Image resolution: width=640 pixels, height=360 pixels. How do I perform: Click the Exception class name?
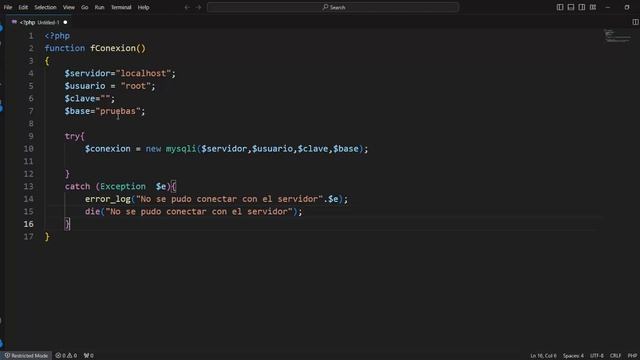click(123, 187)
